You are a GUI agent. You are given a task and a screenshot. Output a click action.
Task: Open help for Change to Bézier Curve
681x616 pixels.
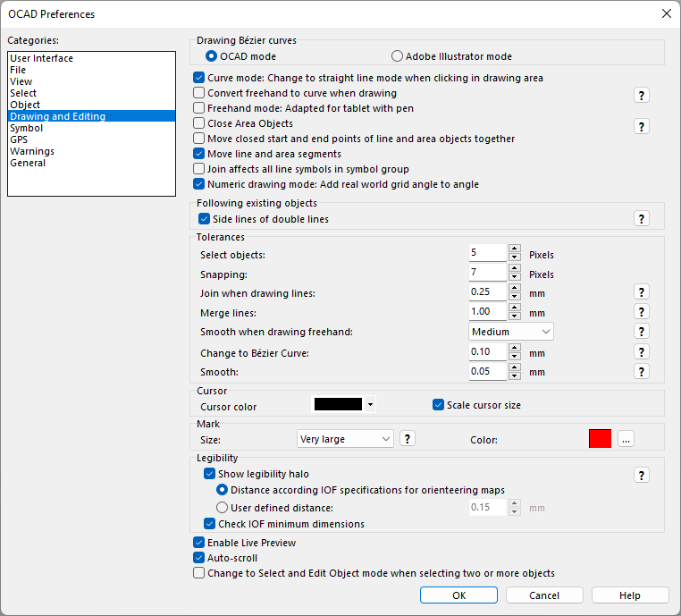641,351
